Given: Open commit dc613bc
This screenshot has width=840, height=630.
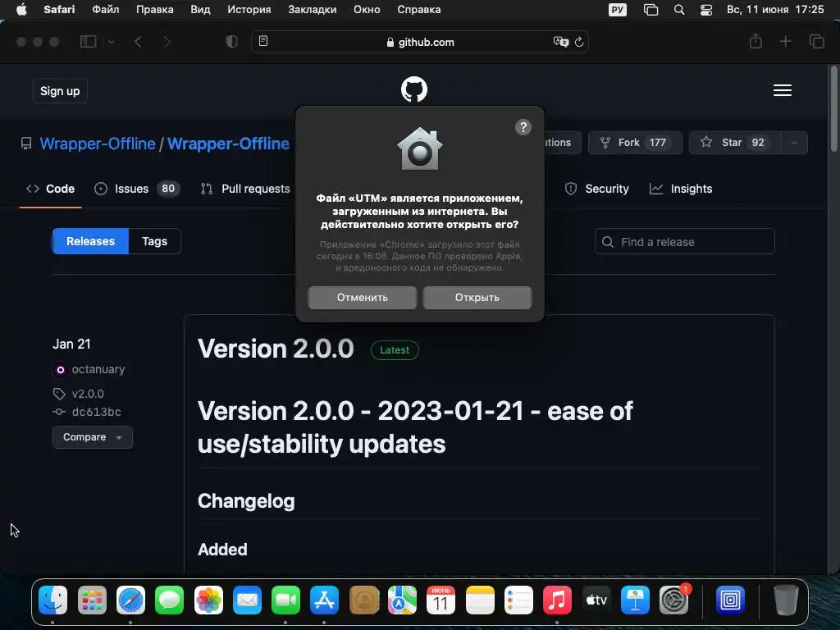Looking at the screenshot, I should [x=97, y=412].
